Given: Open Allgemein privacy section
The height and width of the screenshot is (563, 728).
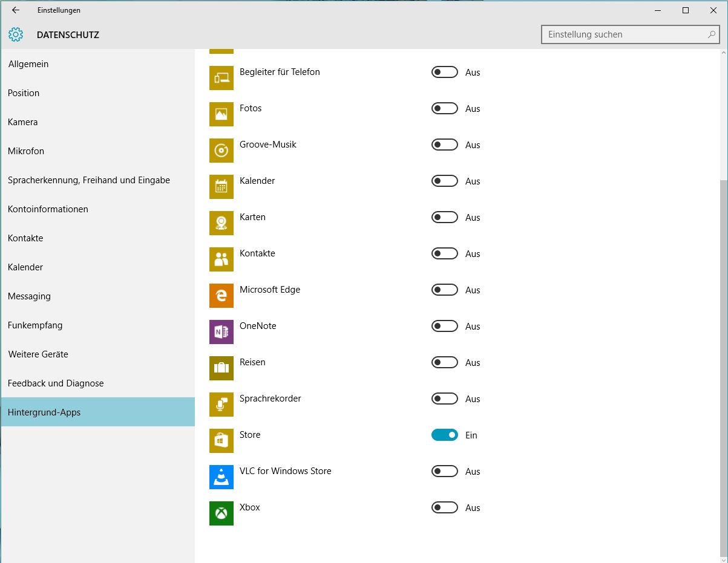Looking at the screenshot, I should coord(97,64).
